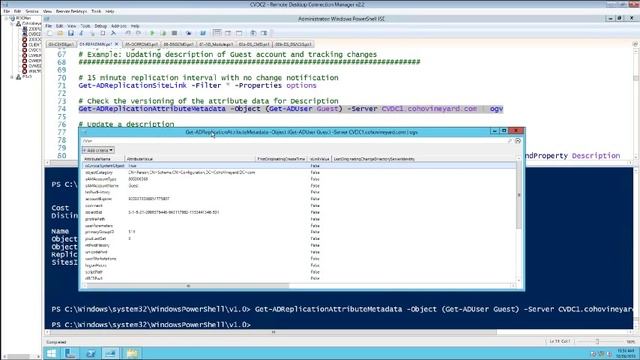Open File Explorer folder icon on taskbar
Image resolution: width=640 pixels, height=360 pixels.
[131, 353]
